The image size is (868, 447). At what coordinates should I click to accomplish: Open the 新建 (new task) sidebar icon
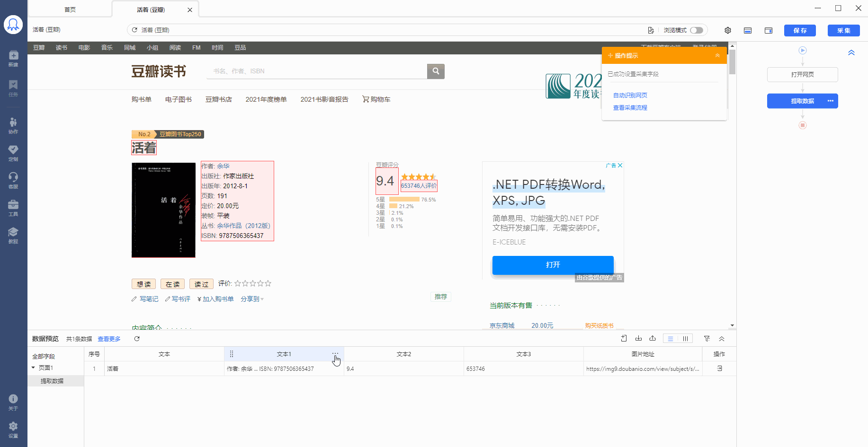pos(13,58)
